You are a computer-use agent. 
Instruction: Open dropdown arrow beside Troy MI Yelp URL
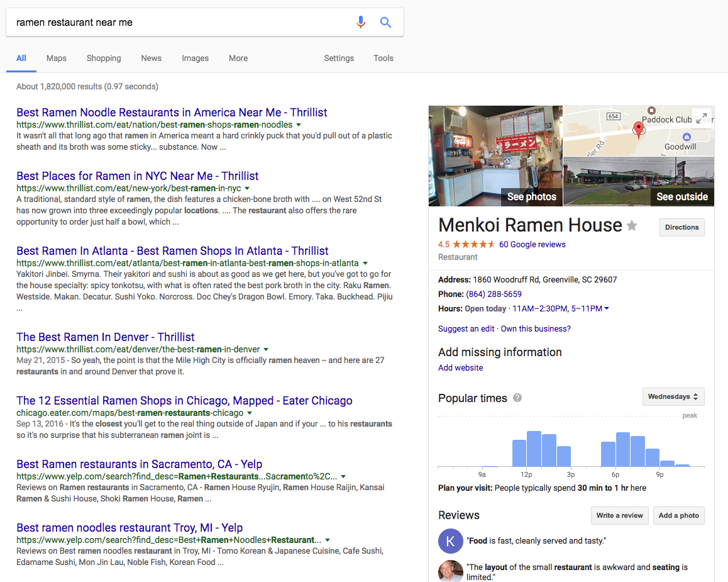[x=328, y=540]
